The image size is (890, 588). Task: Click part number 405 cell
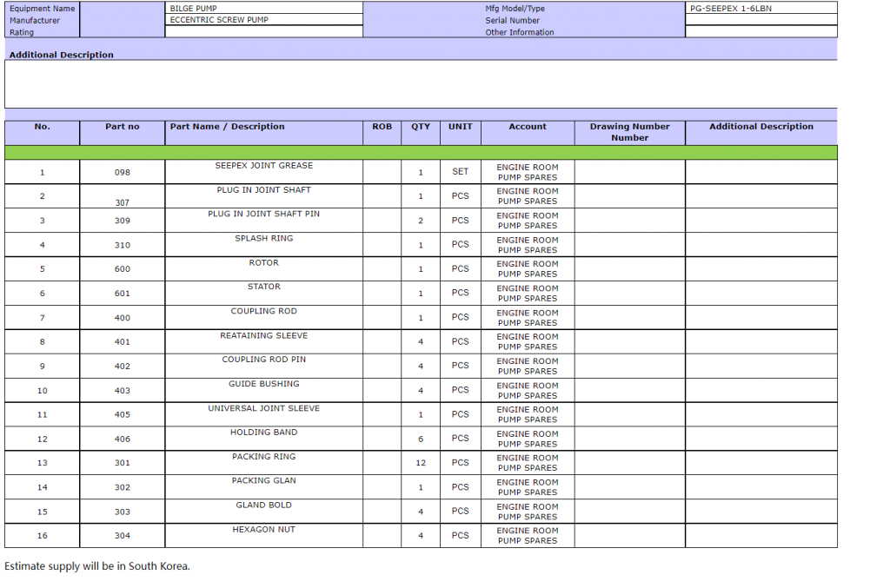(123, 414)
